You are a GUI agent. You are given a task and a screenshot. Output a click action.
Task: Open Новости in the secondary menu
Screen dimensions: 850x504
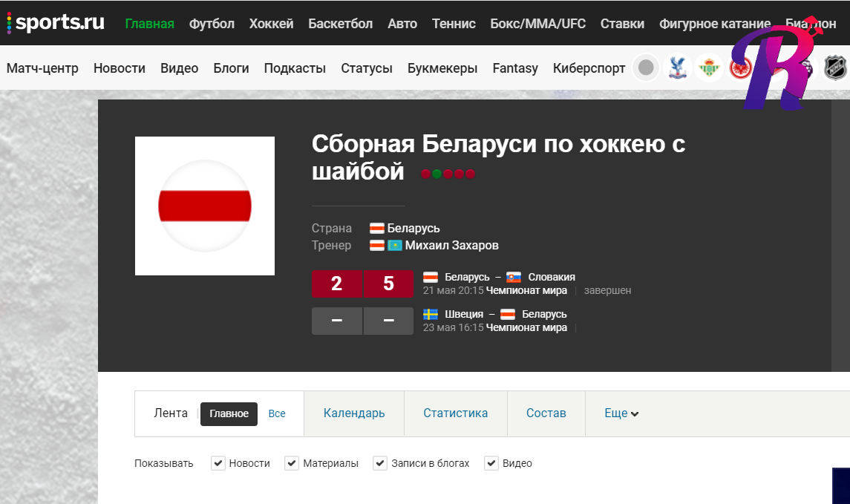(x=120, y=68)
